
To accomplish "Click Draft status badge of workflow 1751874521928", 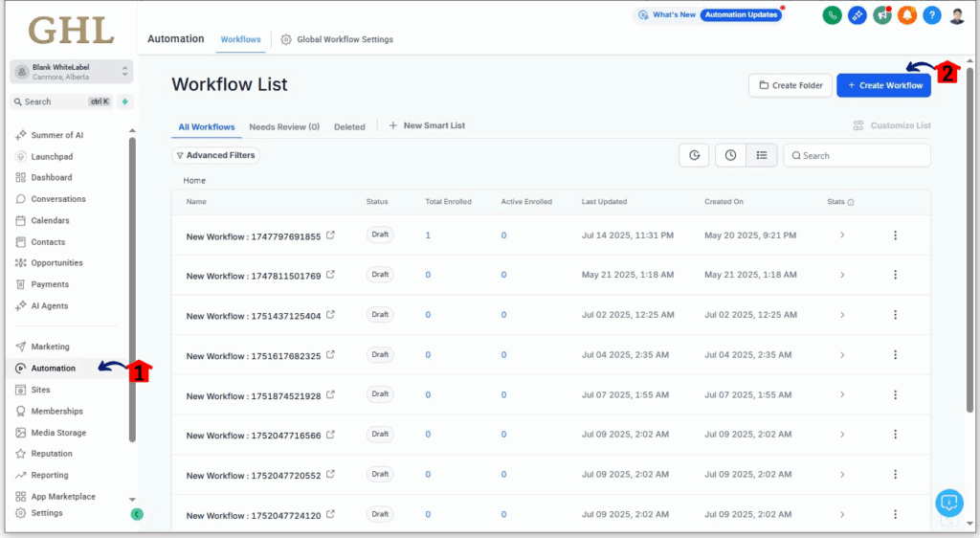I will (380, 394).
